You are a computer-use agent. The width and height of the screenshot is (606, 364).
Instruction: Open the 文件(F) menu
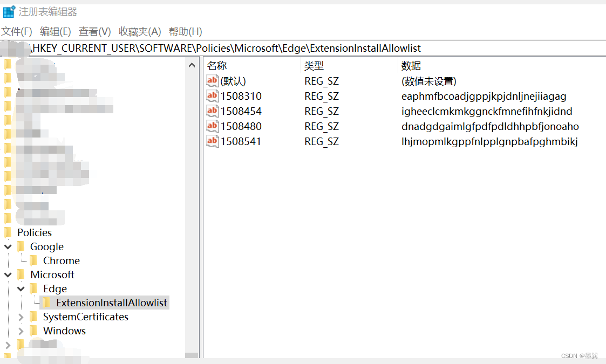click(x=17, y=31)
